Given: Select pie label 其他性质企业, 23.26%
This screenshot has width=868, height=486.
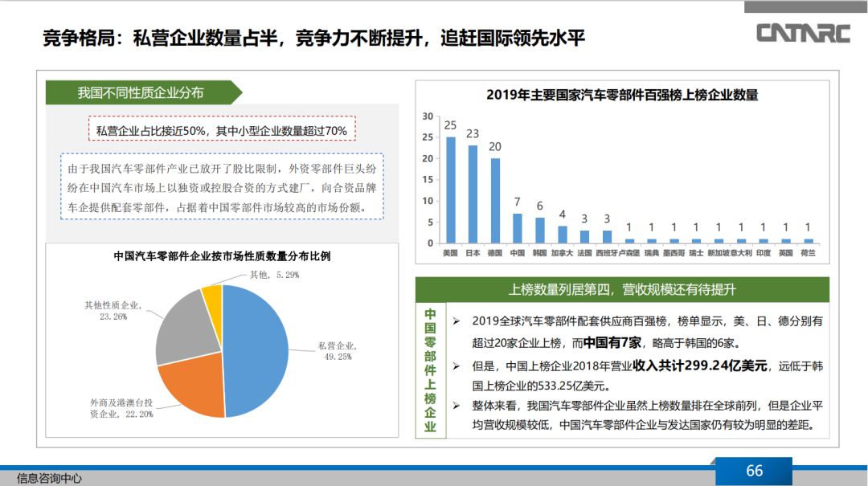Looking at the screenshot, I should (x=113, y=311).
